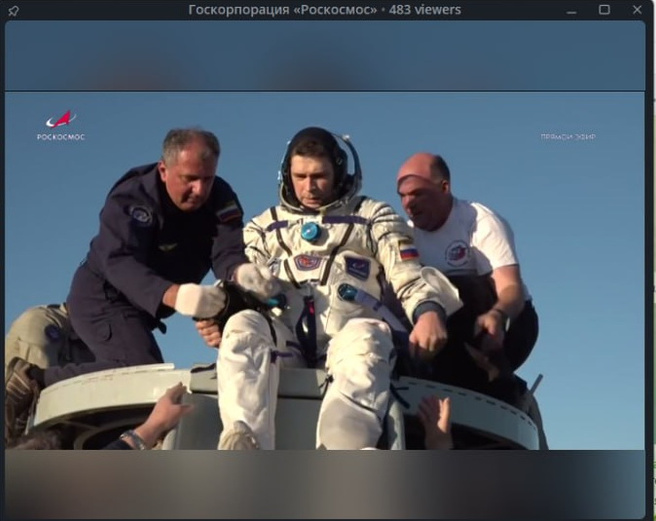Click the white bandaged hand of the assistant

tap(198, 300)
